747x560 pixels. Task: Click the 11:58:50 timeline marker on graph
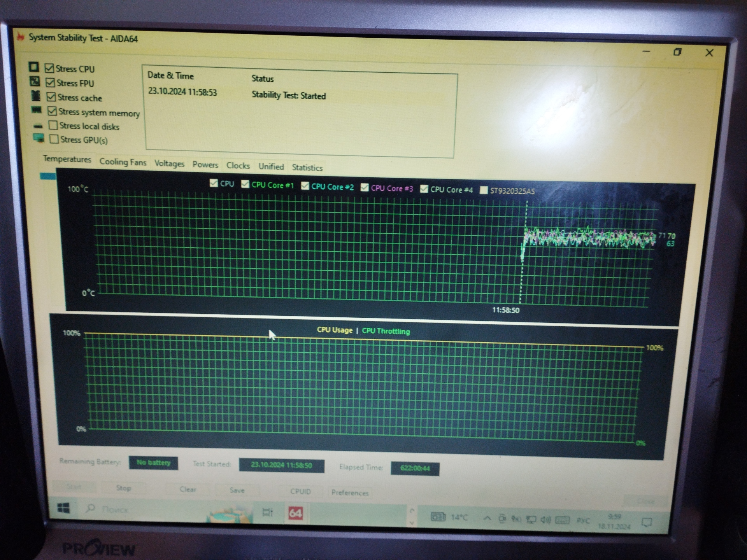click(x=506, y=310)
